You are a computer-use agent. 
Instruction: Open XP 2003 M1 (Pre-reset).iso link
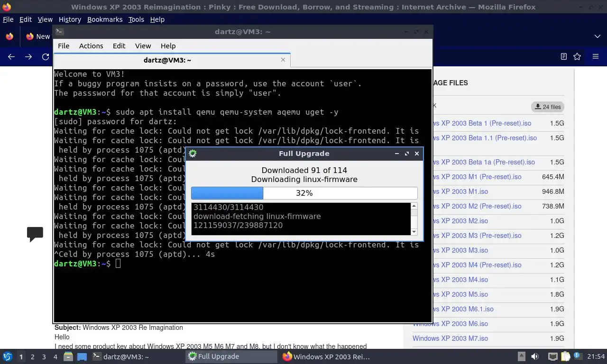[477, 177]
